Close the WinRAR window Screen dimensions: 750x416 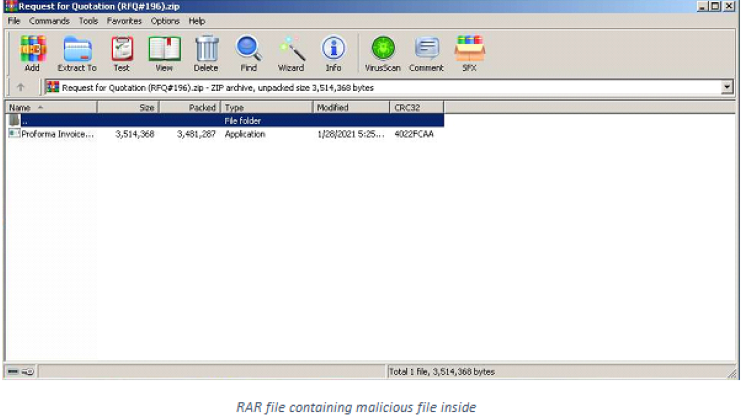coord(729,6)
